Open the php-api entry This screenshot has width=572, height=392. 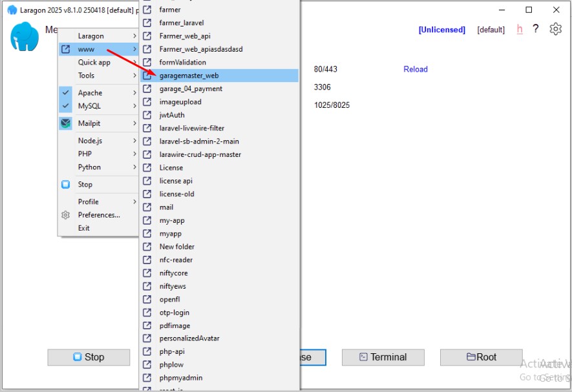pos(219,351)
